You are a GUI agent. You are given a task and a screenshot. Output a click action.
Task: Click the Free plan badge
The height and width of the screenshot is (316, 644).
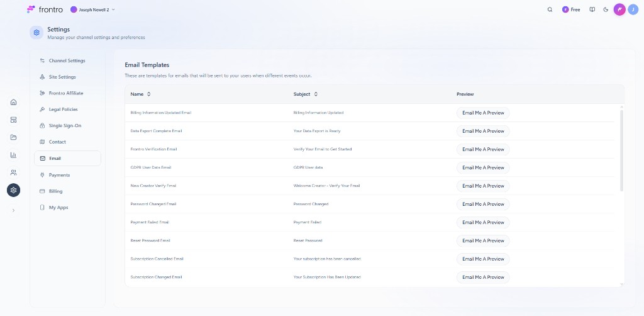tap(571, 9)
